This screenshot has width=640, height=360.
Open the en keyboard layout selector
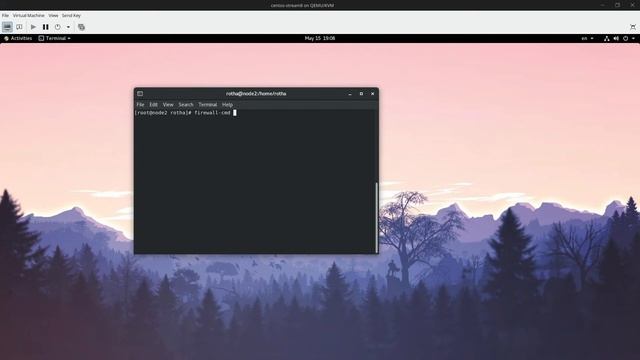pos(587,38)
